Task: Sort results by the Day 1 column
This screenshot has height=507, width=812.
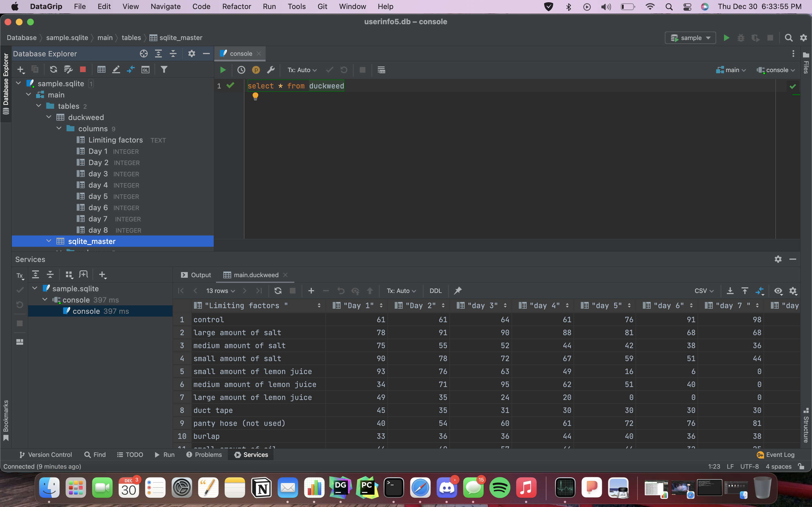Action: pos(358,306)
